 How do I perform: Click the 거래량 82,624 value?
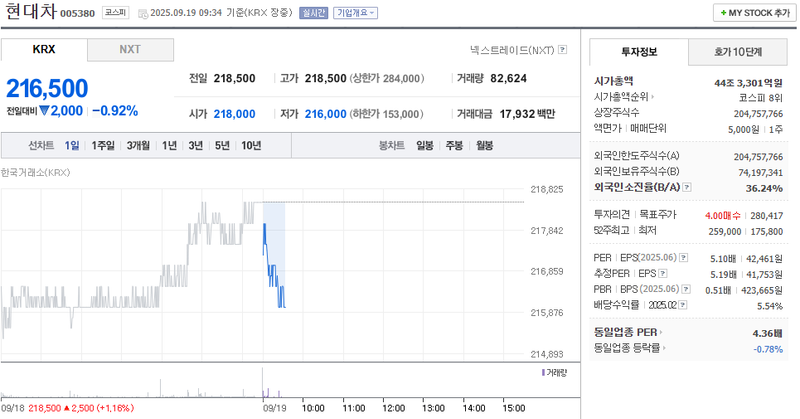coord(508,79)
